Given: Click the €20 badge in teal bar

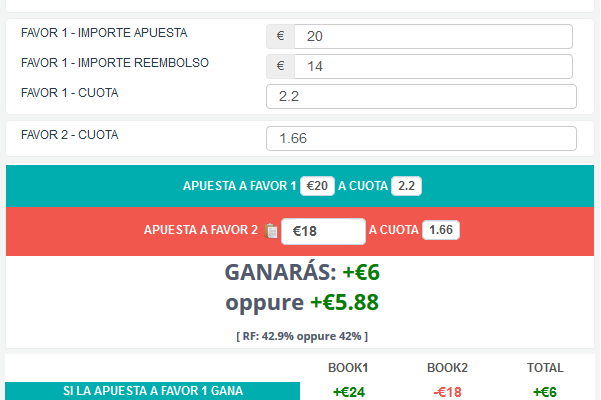Looking at the screenshot, I should click(x=317, y=186).
